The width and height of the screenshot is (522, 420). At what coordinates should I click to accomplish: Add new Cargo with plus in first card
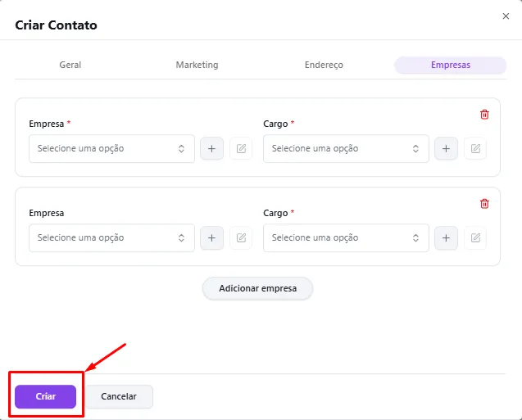[446, 149]
